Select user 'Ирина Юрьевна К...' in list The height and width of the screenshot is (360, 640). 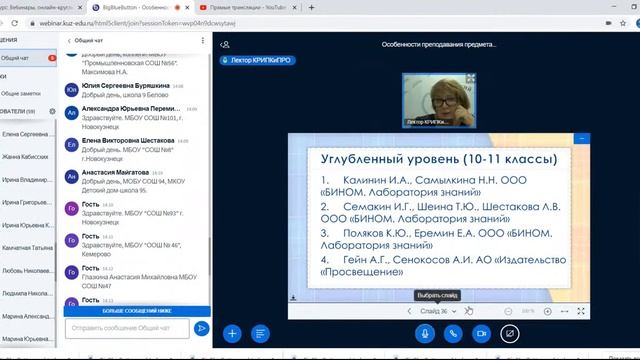(x=28, y=225)
